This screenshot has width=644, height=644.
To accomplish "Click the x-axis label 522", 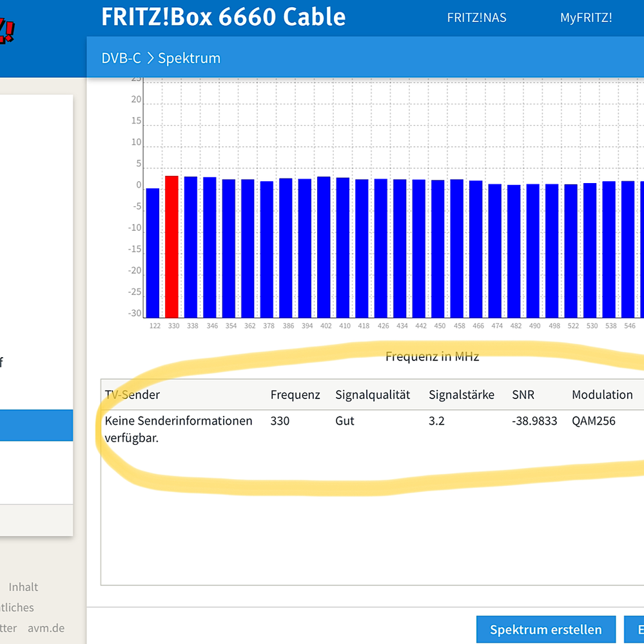I will point(573,326).
